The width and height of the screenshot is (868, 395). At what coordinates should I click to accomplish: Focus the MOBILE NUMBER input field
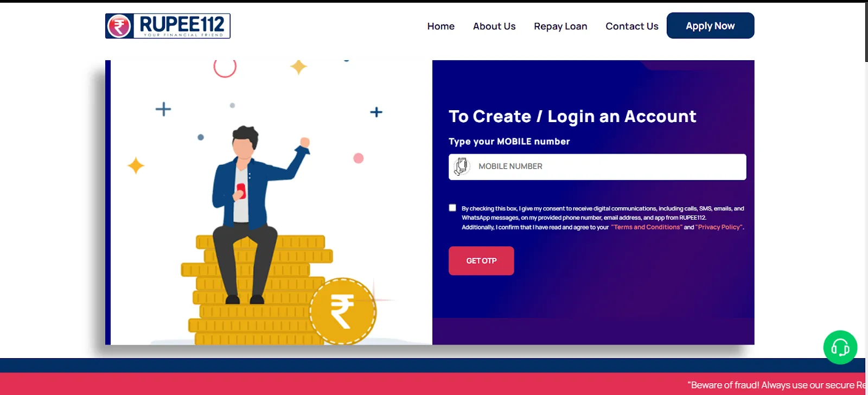coord(597,167)
